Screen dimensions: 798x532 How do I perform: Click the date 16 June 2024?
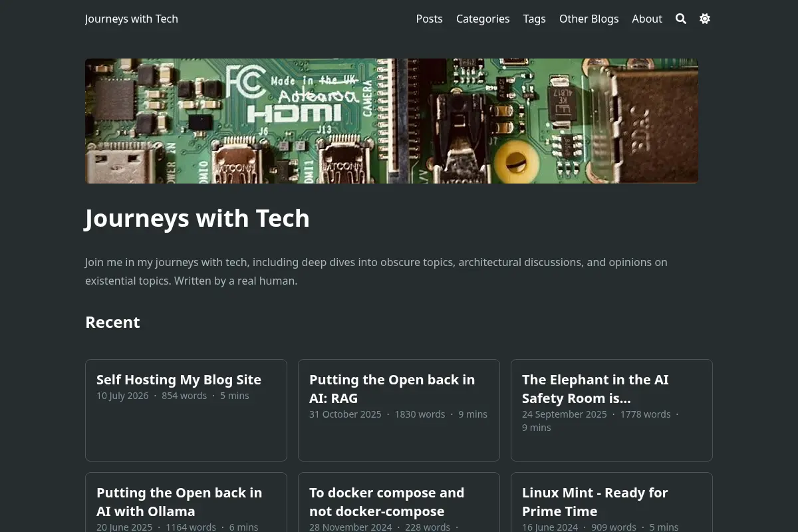pos(550,527)
